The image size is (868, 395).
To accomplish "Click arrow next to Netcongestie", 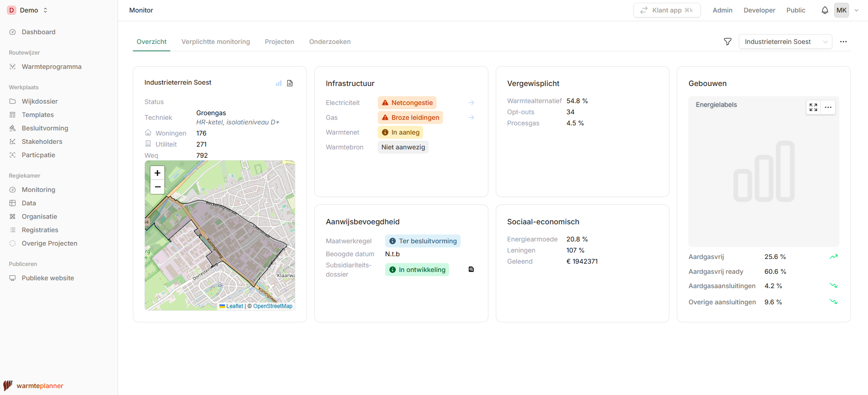I will (471, 103).
